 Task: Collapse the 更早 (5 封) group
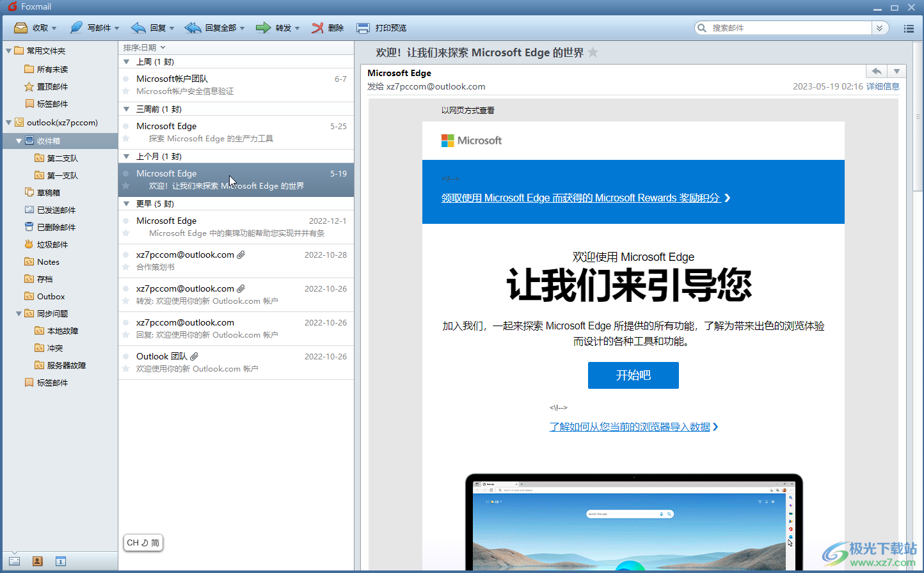coord(127,204)
